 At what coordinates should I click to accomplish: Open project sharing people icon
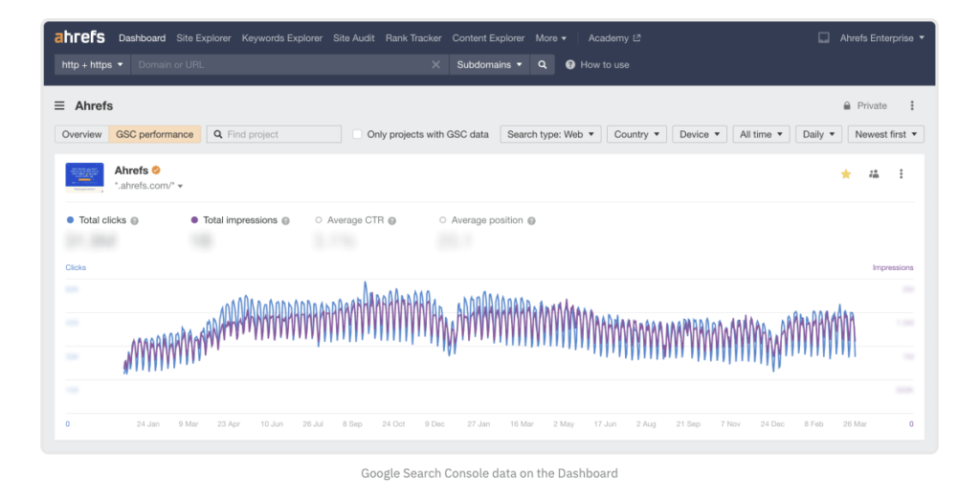click(874, 174)
